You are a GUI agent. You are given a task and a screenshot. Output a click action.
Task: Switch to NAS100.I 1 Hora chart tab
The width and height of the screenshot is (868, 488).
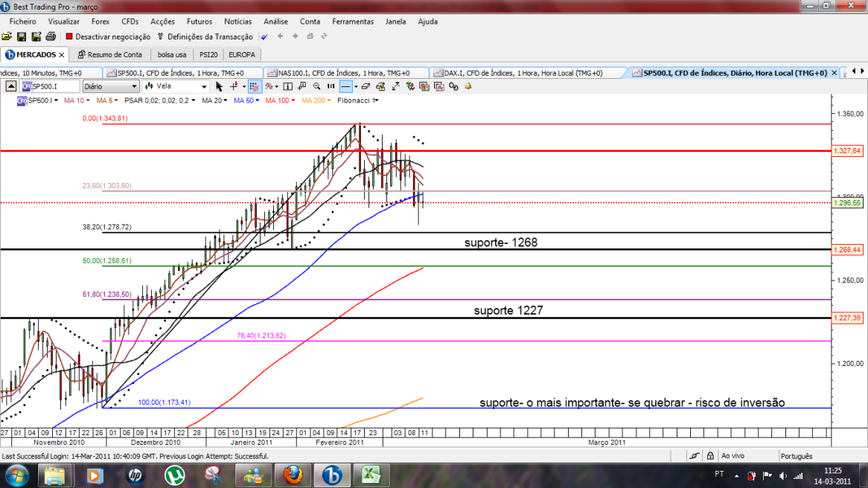pos(345,73)
